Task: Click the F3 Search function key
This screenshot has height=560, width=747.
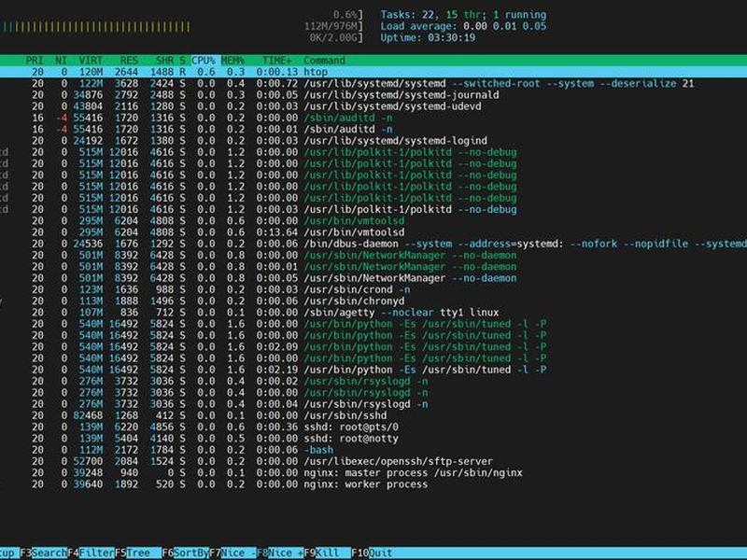Action: click(x=43, y=553)
